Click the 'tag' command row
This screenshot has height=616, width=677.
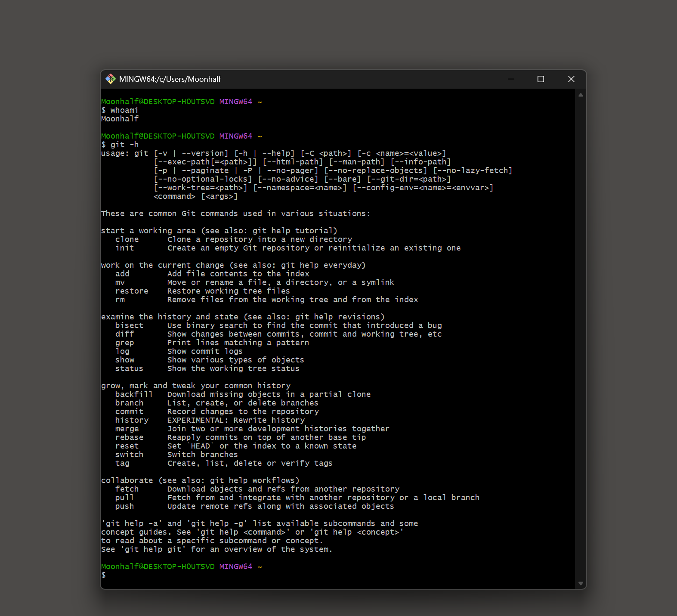pos(224,463)
